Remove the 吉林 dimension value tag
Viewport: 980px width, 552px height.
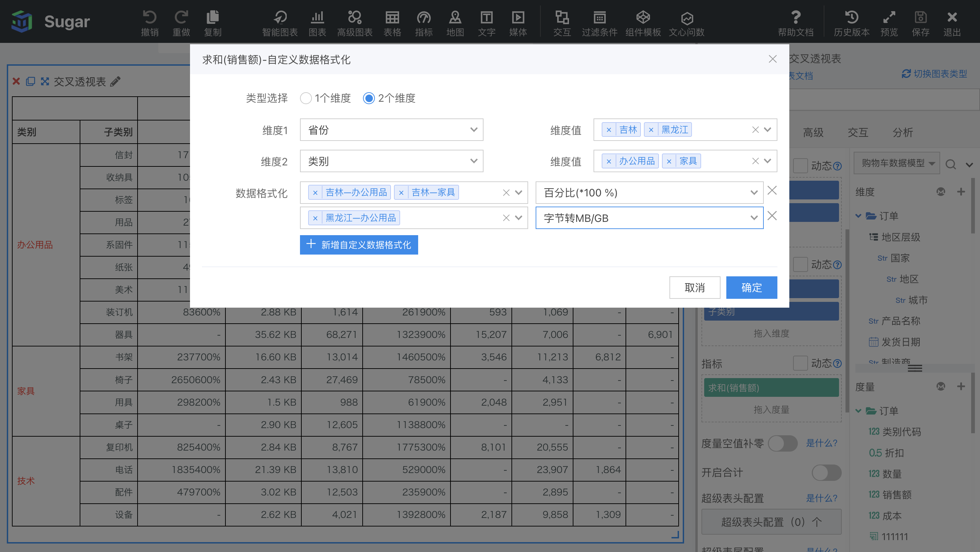point(609,130)
